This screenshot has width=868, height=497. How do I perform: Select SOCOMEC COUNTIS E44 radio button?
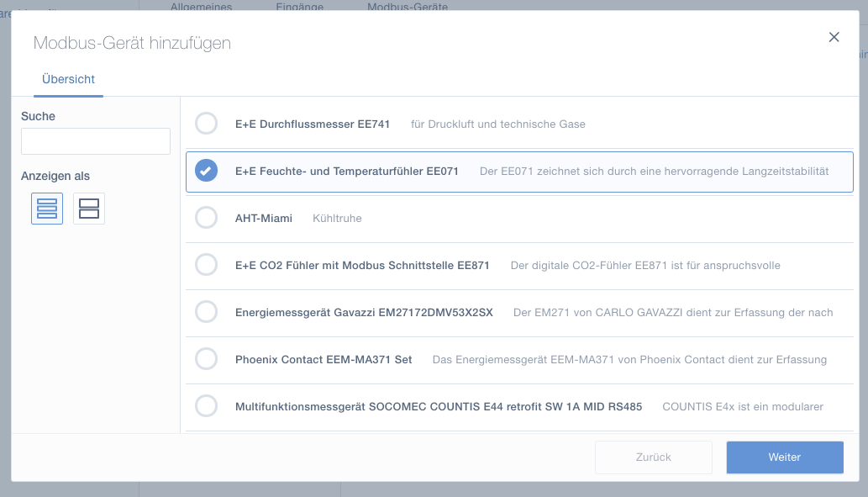click(206, 406)
